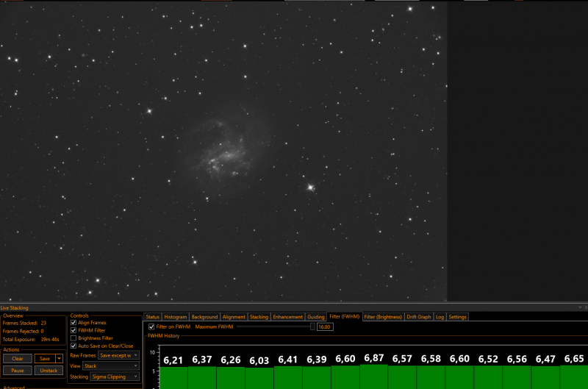Toggle the Align Frames checkbox
The image size is (588, 389).
(73, 323)
